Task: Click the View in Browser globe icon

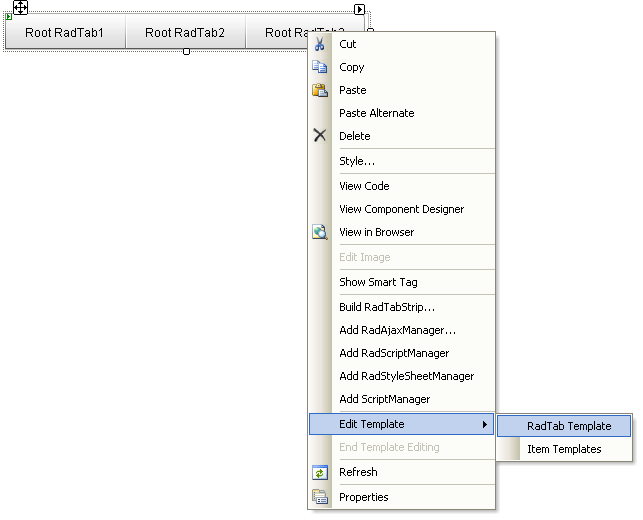Action: click(320, 232)
